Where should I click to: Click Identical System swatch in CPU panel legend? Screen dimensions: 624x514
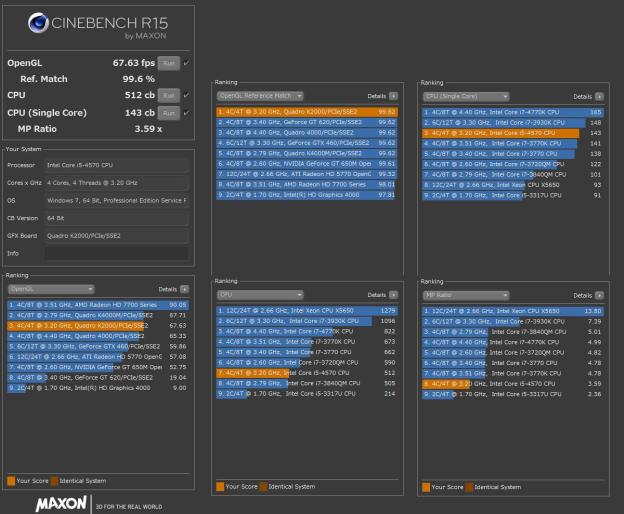tap(263, 487)
